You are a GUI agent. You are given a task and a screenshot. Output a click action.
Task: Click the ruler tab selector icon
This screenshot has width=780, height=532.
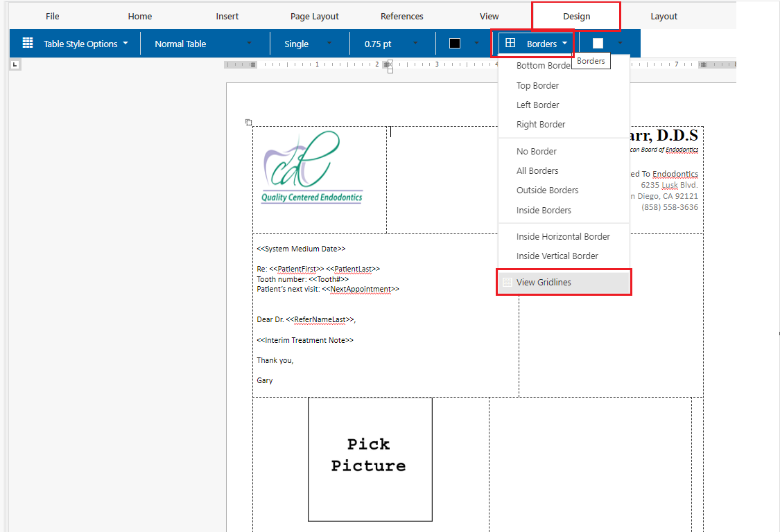click(15, 64)
